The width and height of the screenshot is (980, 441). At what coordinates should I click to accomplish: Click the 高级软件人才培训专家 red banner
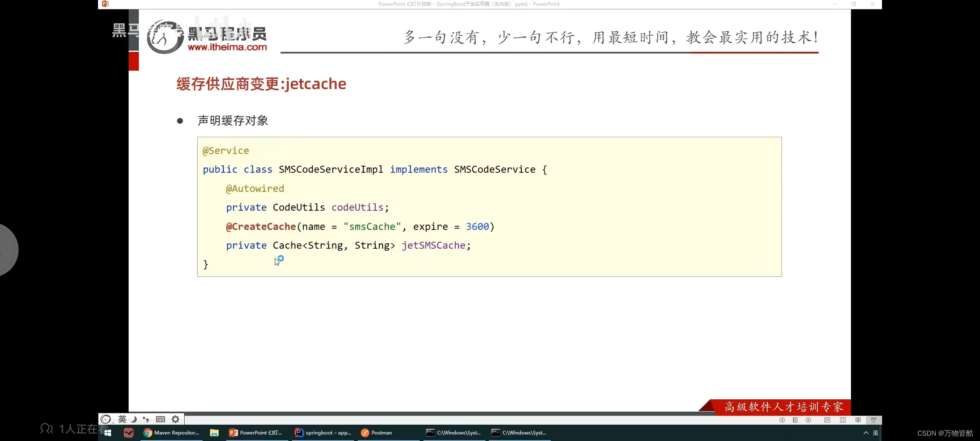783,407
